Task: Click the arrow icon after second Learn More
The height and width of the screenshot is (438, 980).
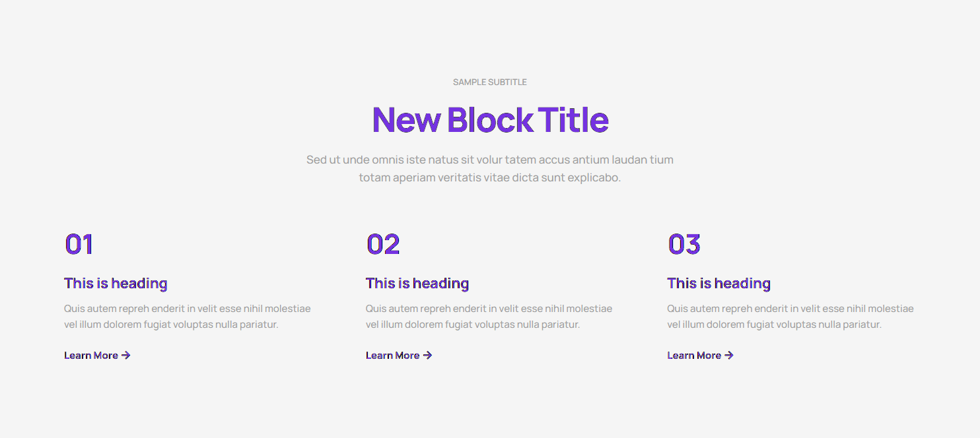Action: pyautogui.click(x=428, y=356)
